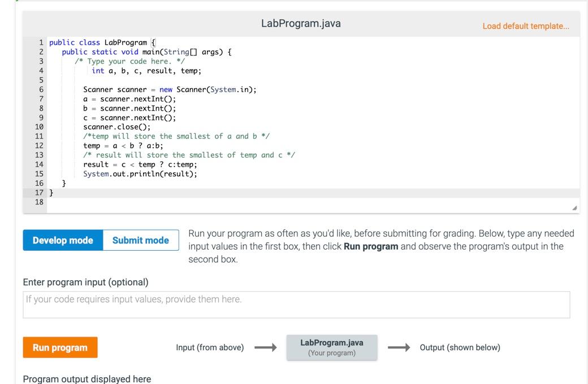Click the 'a = scanner.nextInt();' line
The height and width of the screenshot is (384, 588).
(129, 98)
